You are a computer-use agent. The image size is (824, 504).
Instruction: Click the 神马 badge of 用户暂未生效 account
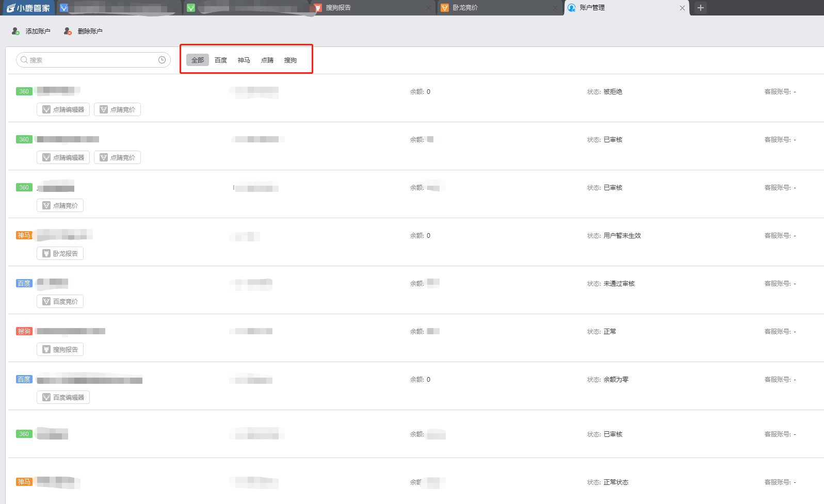[24, 235]
